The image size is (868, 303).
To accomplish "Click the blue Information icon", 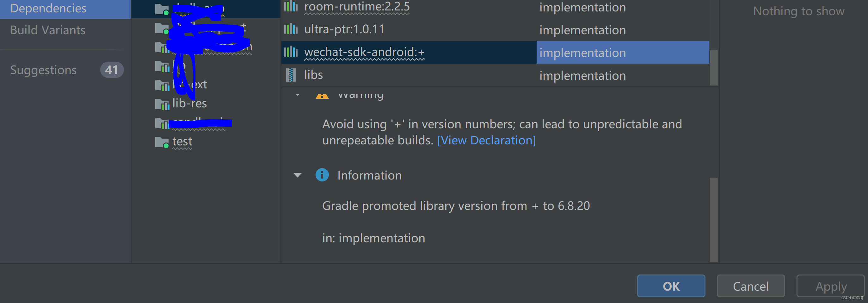I will 322,175.
